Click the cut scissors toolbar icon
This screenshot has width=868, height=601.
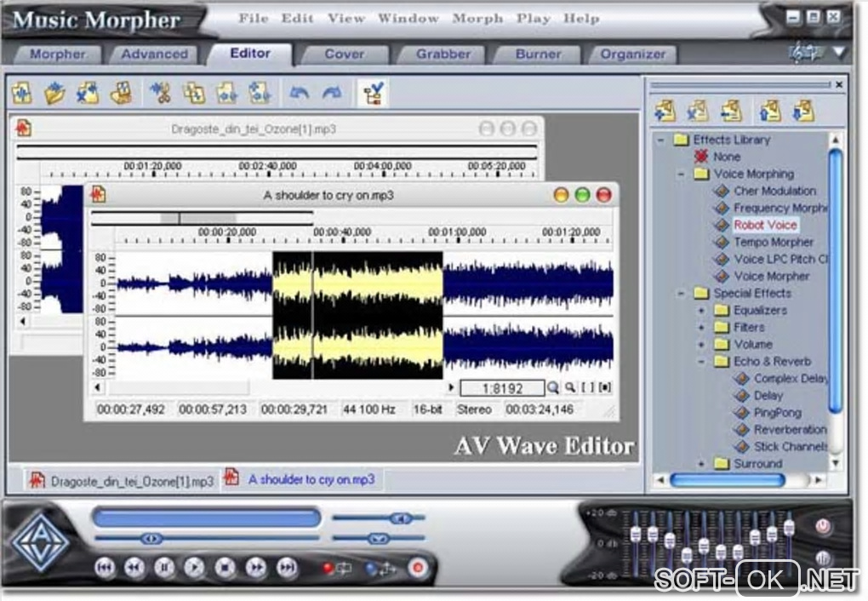point(161,93)
